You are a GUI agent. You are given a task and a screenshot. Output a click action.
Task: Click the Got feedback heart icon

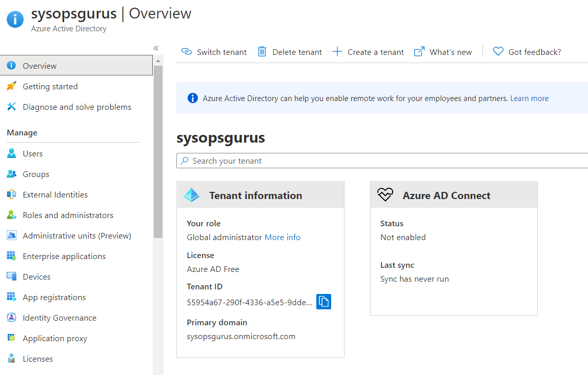pyautogui.click(x=498, y=51)
